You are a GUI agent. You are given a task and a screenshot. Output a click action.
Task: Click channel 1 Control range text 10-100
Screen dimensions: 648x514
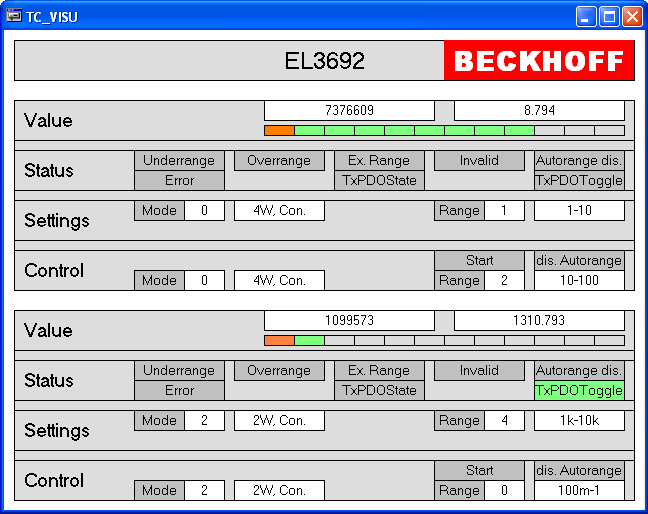(579, 281)
